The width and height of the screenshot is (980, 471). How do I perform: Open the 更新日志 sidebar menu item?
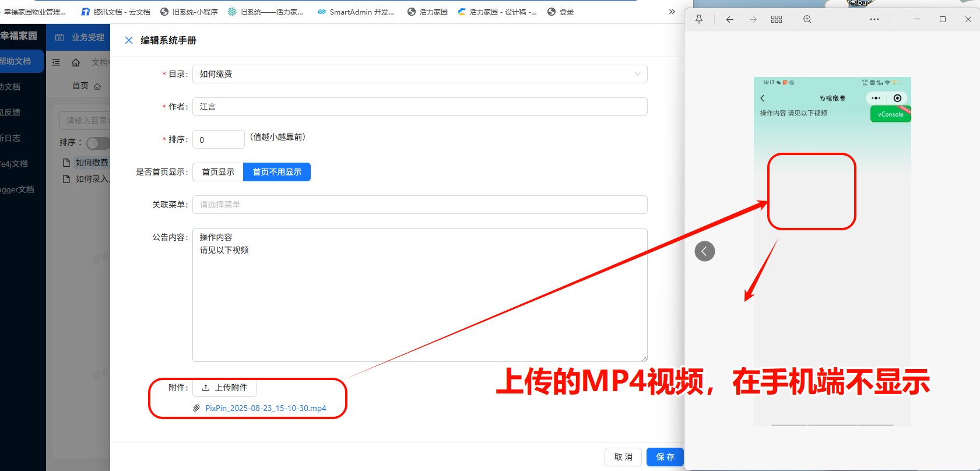(x=10, y=138)
